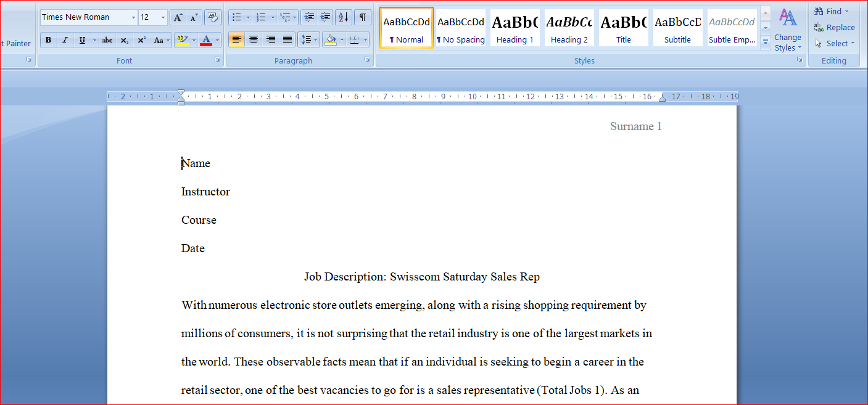The width and height of the screenshot is (868, 405).
Task: Start a bulleted list
Action: [x=237, y=17]
